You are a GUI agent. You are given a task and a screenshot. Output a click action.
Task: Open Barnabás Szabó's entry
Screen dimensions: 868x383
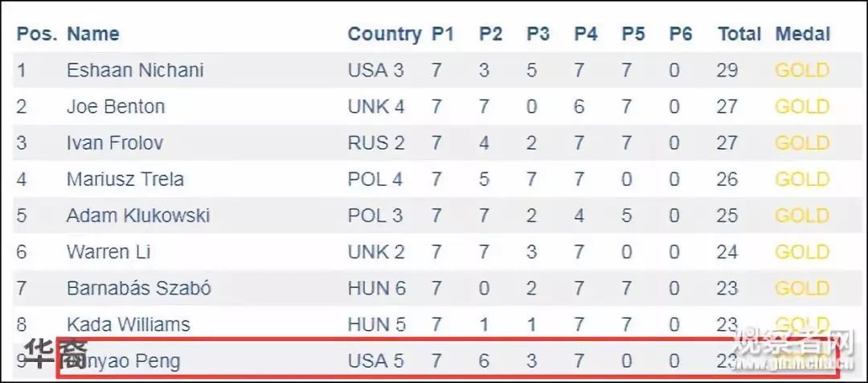click(x=138, y=288)
